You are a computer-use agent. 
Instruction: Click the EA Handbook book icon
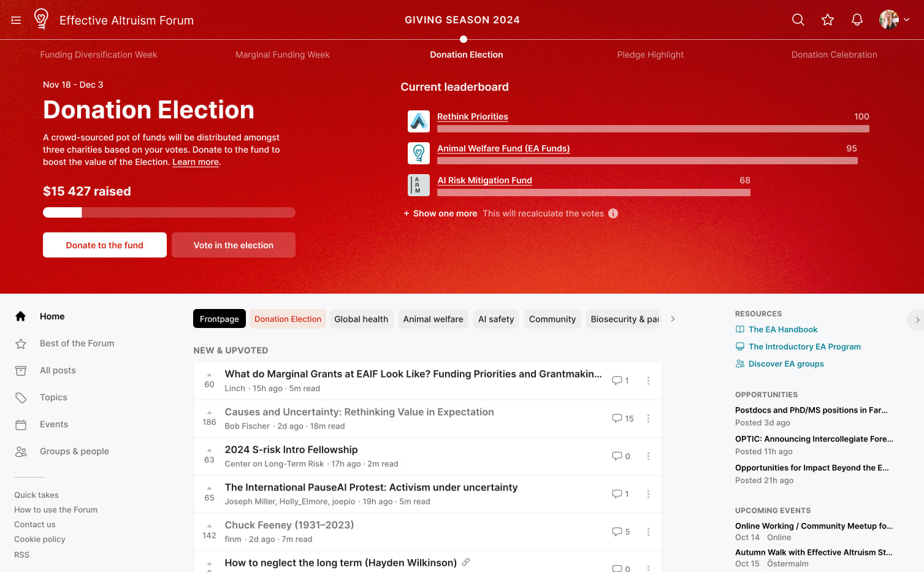pos(740,329)
